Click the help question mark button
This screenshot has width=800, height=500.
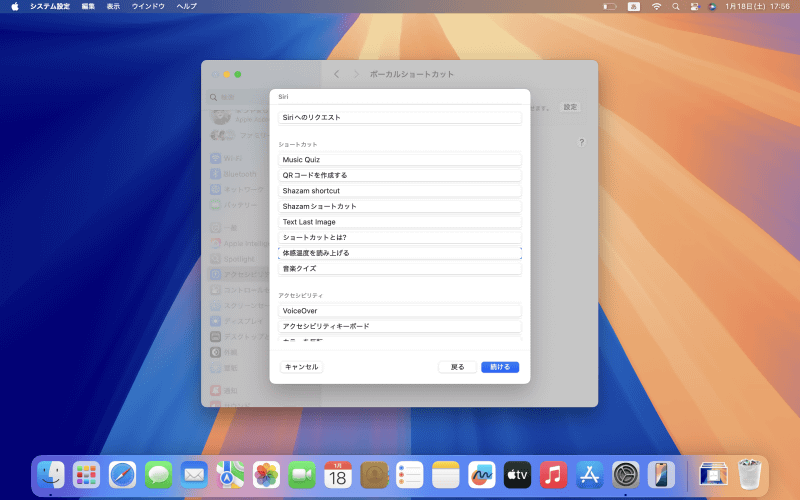click(581, 142)
